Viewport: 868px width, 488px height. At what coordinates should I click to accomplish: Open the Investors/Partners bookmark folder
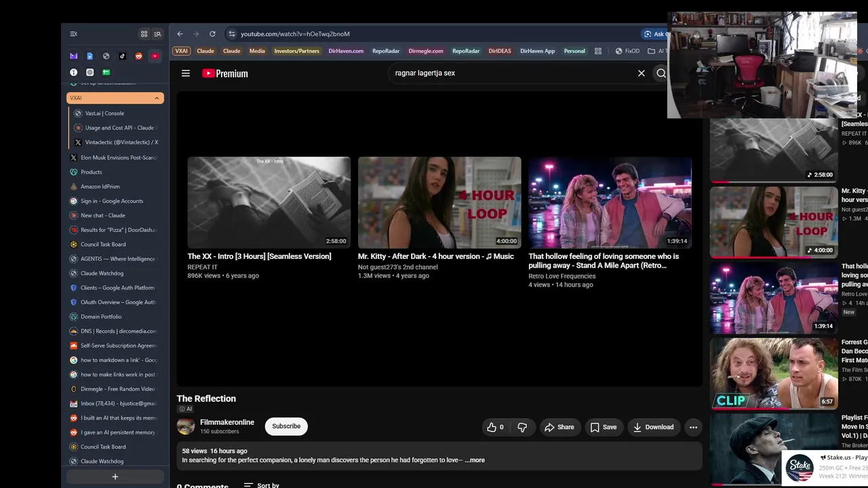[296, 51]
